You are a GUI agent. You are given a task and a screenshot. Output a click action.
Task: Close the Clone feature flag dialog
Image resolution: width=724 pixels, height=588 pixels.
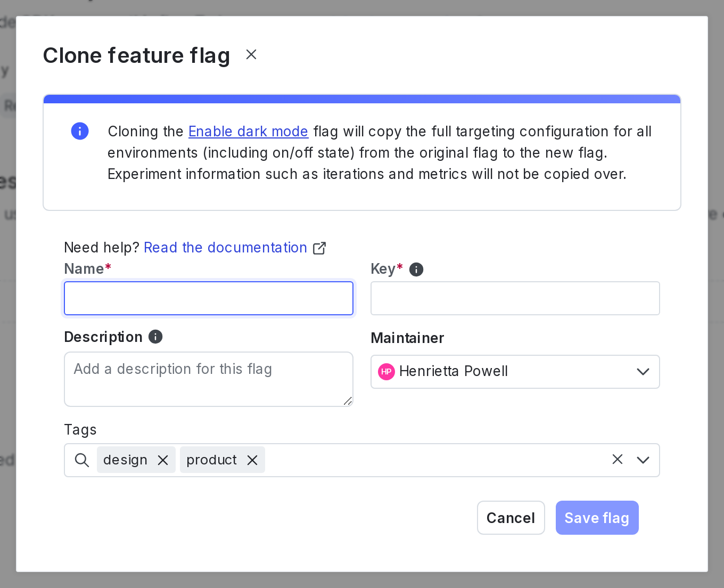coord(251,54)
